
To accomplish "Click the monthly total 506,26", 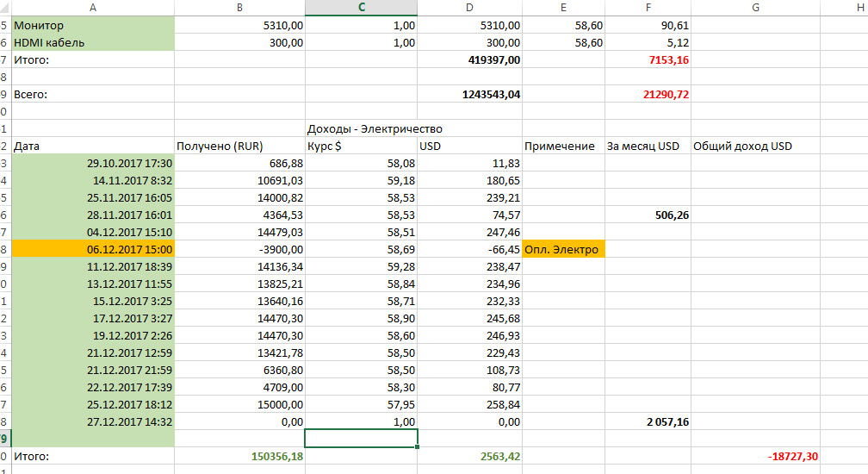I will click(672, 215).
